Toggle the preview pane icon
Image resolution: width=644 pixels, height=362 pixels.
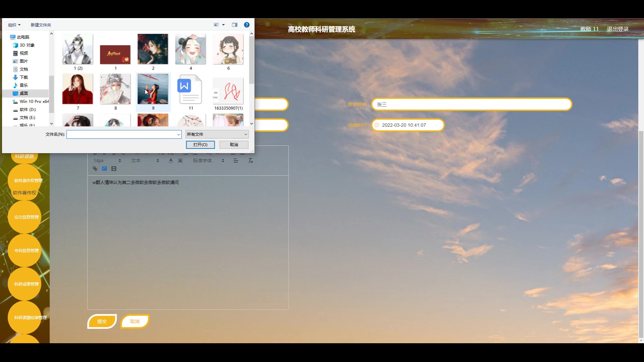[235, 25]
